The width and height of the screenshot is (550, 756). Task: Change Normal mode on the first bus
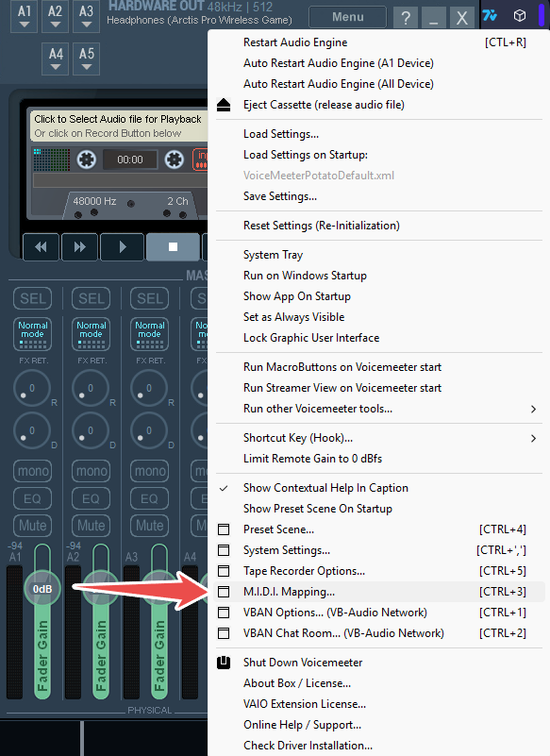[x=33, y=334]
